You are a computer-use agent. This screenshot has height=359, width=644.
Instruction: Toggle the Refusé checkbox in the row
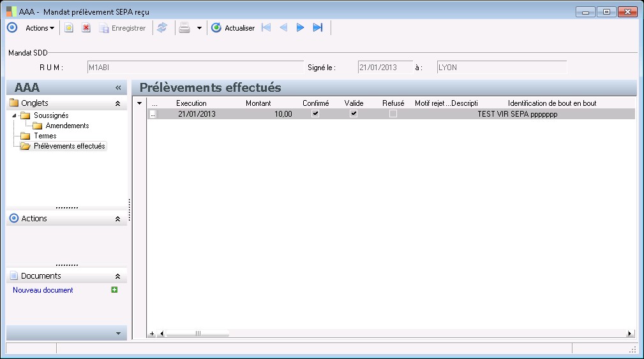[393, 114]
